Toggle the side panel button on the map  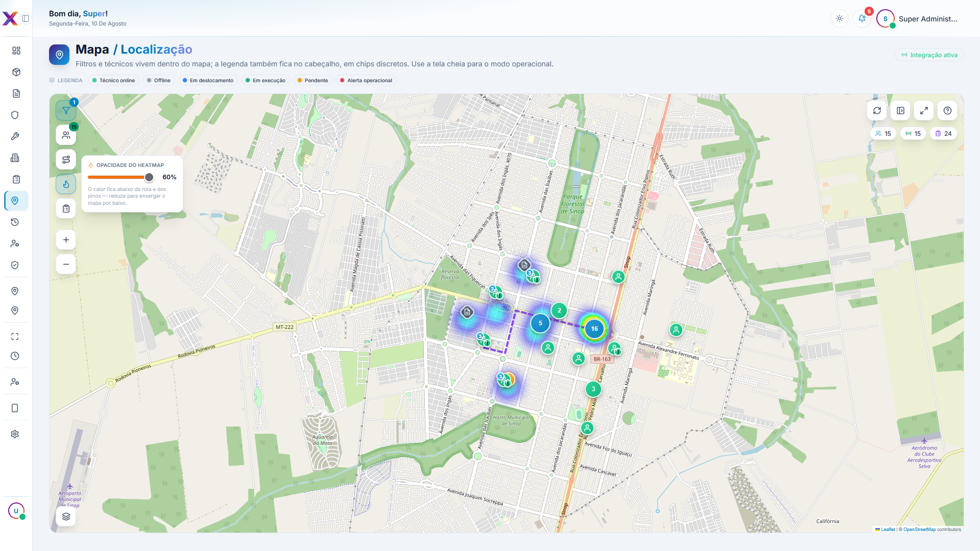[900, 110]
